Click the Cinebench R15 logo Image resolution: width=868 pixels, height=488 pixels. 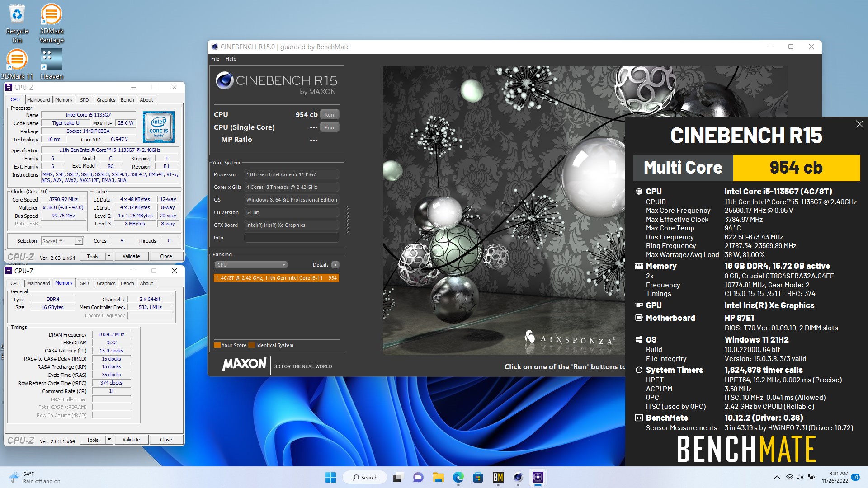pyautogui.click(x=276, y=84)
